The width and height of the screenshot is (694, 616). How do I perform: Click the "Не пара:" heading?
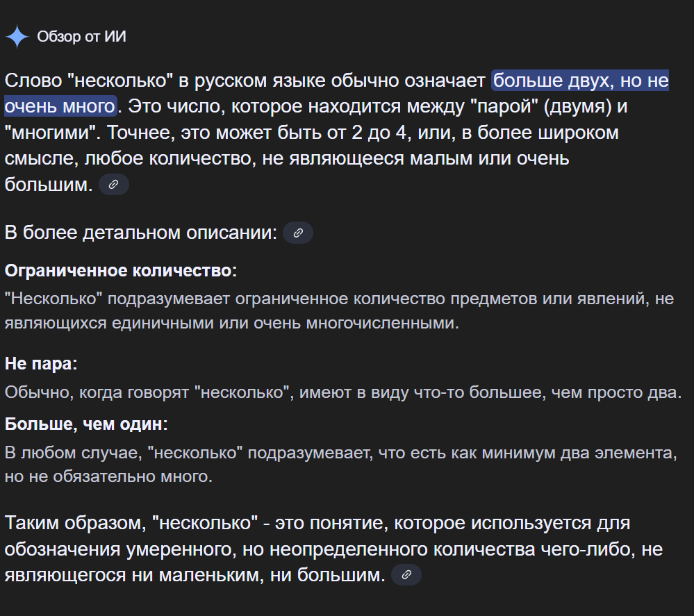tap(41, 363)
